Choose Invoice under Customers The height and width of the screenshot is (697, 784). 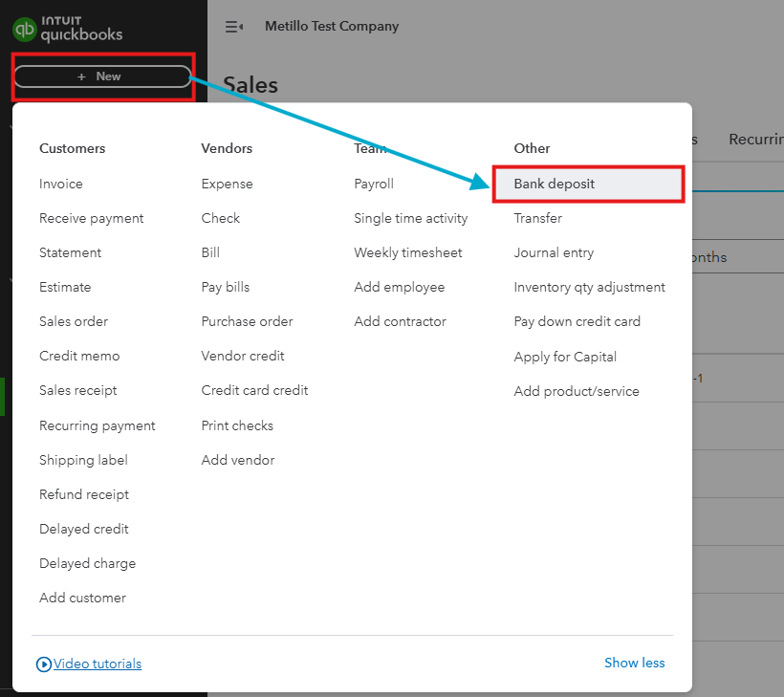pyautogui.click(x=61, y=184)
